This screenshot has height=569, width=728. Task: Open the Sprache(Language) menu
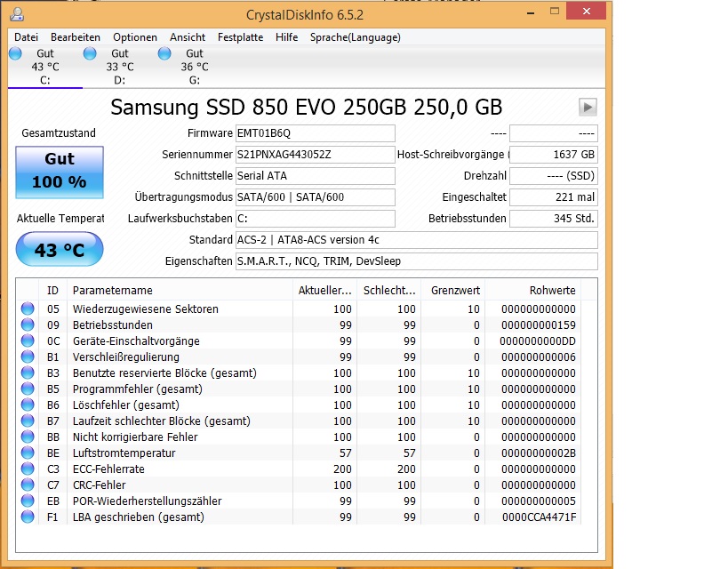tap(356, 37)
